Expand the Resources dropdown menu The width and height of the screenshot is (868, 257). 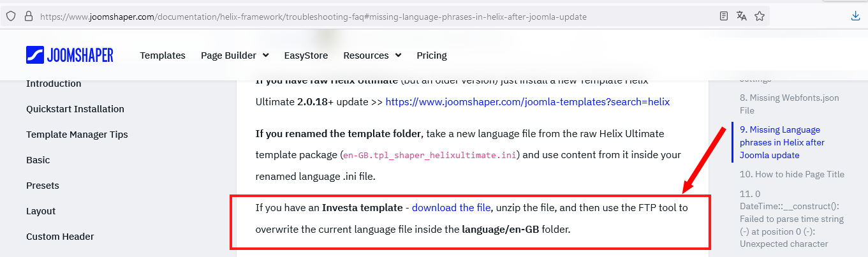[372, 55]
